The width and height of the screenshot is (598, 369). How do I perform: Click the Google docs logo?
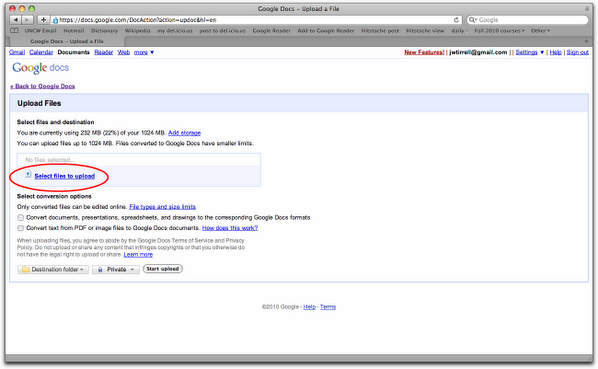(40, 68)
